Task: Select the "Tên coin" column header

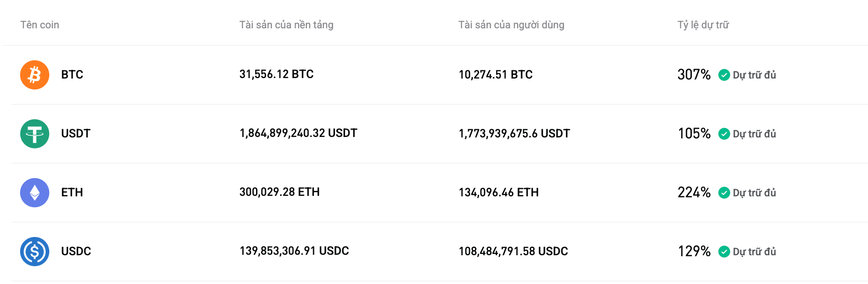Action: [40, 25]
